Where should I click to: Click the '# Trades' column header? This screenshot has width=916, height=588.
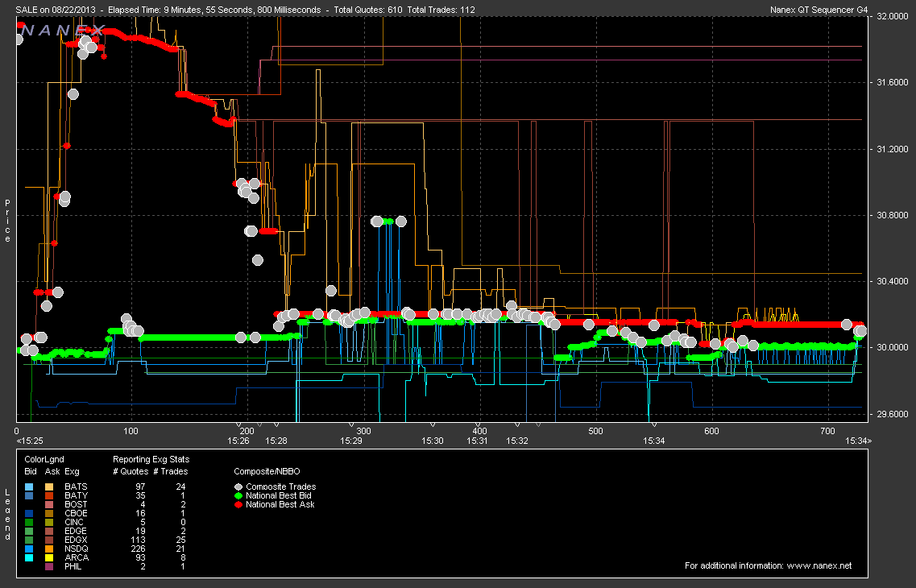click(171, 471)
